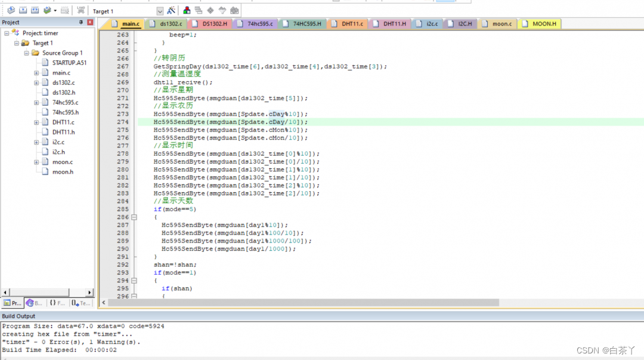Close the Project panel with red X
This screenshot has height=360, width=644.
(x=90, y=22)
